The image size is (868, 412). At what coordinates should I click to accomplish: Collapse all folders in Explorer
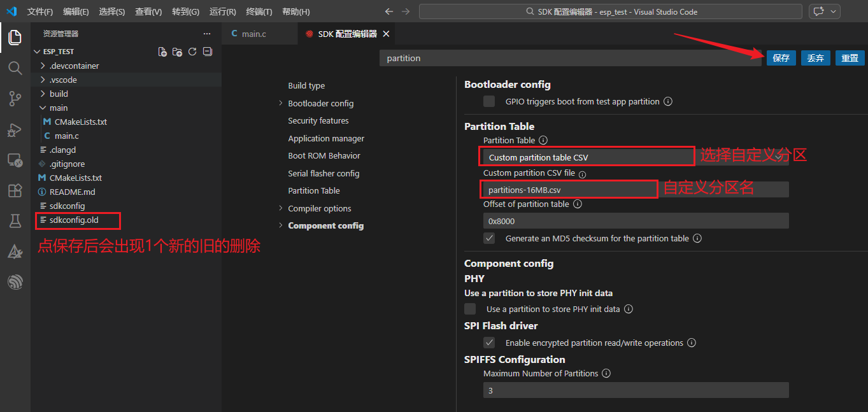click(x=207, y=52)
